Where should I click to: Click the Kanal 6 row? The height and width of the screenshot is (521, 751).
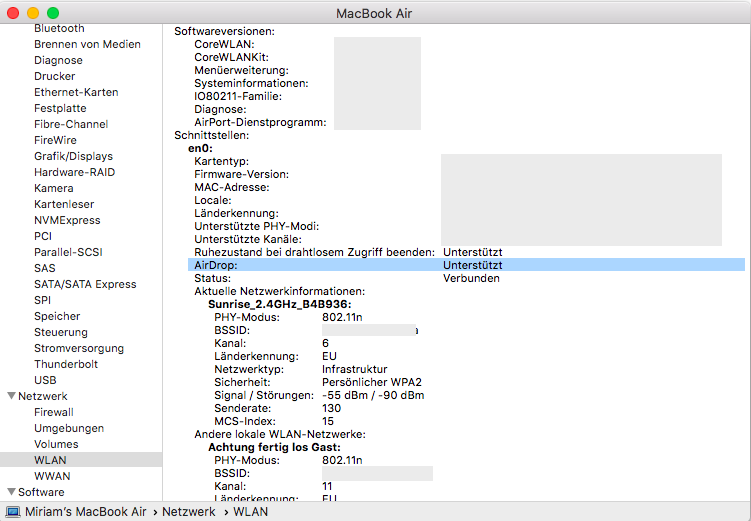pos(272,343)
